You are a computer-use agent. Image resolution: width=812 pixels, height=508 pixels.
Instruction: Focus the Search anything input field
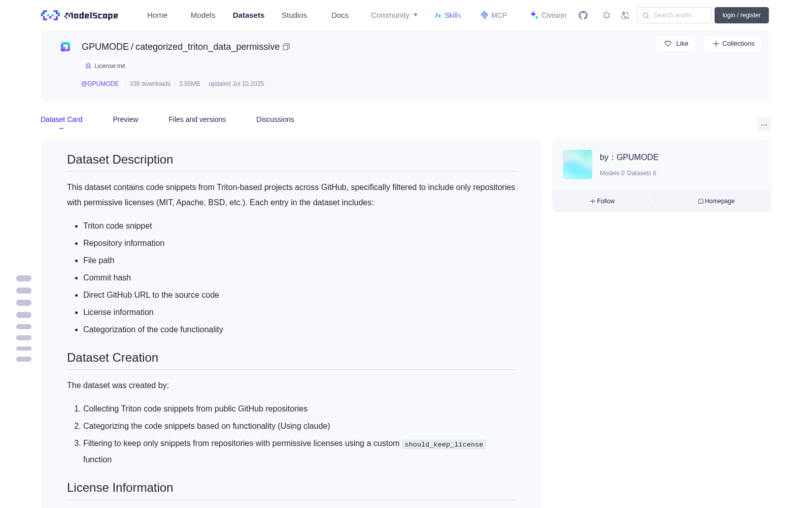(x=674, y=15)
